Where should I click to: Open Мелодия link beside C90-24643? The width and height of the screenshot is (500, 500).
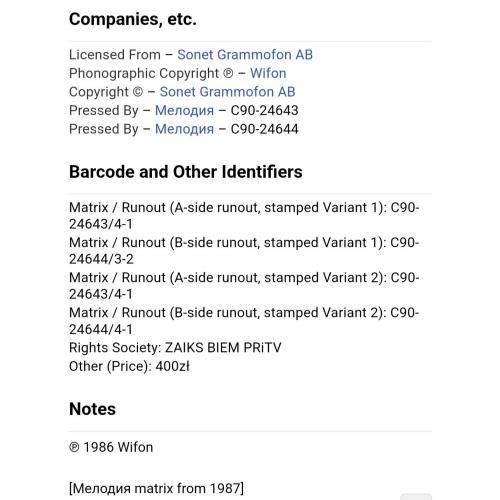pyautogui.click(x=184, y=110)
